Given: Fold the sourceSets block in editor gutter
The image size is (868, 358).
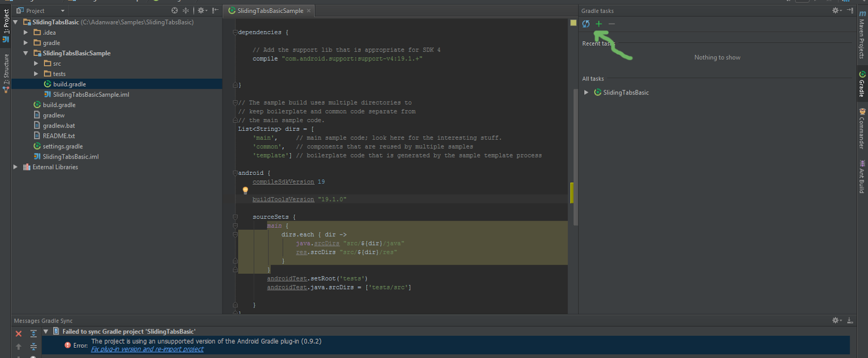Looking at the screenshot, I should (x=235, y=217).
